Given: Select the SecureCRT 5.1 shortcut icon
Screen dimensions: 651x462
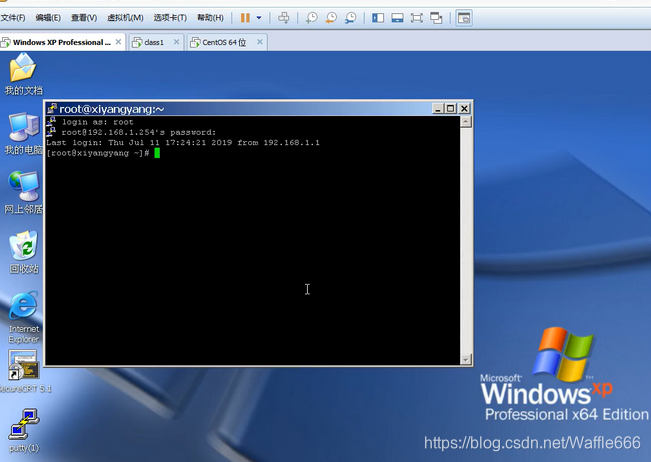Looking at the screenshot, I should (x=25, y=372).
